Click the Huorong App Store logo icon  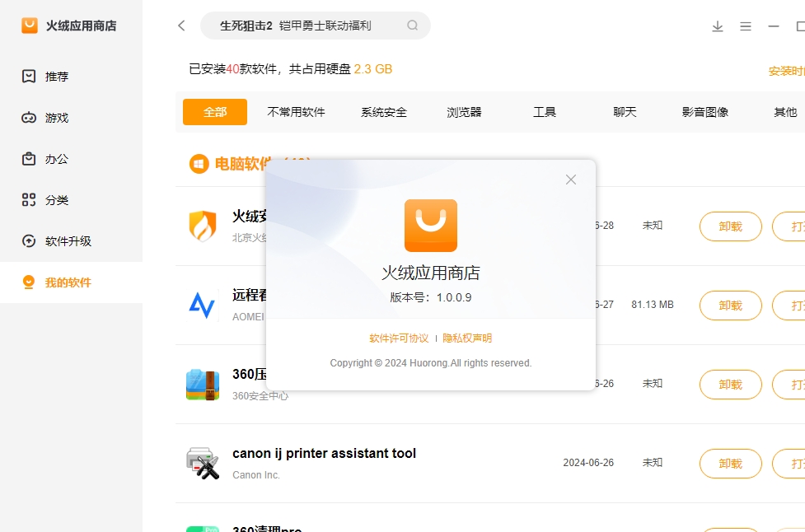coord(30,26)
